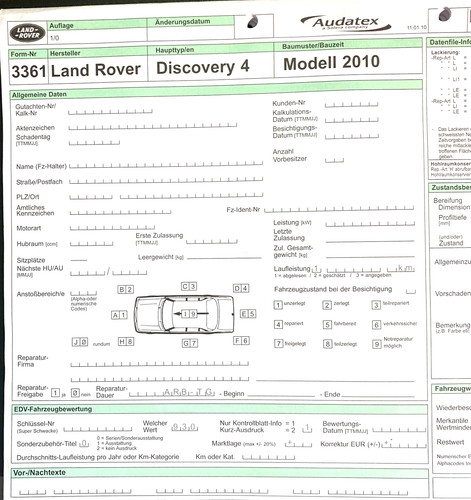
Task: Tick condition box 6 verkehrssicher
Action: (376, 324)
